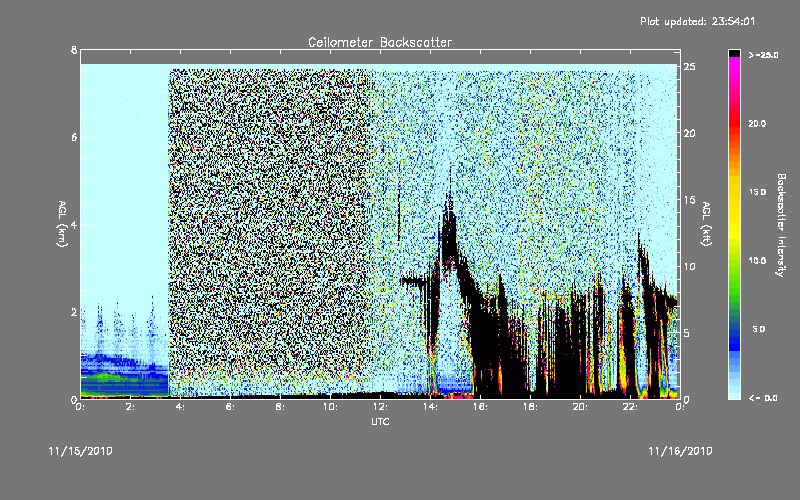Click the tall black cloud peak near 15 UTC

[449, 227]
